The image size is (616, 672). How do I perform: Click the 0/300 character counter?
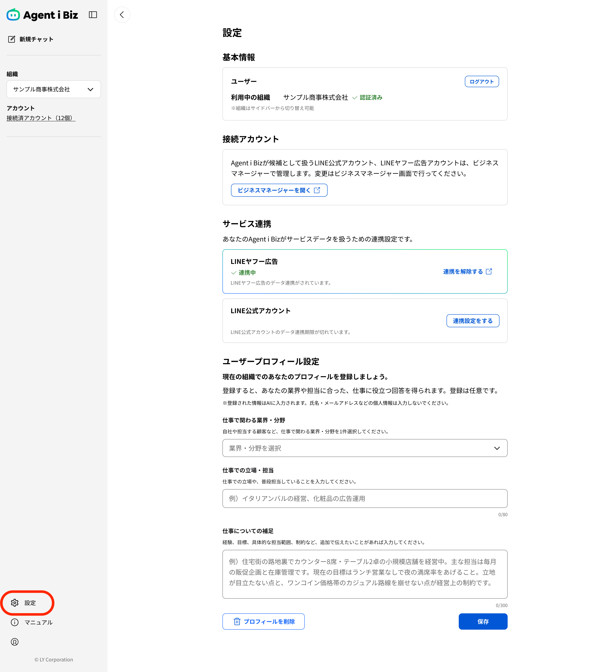point(502,605)
